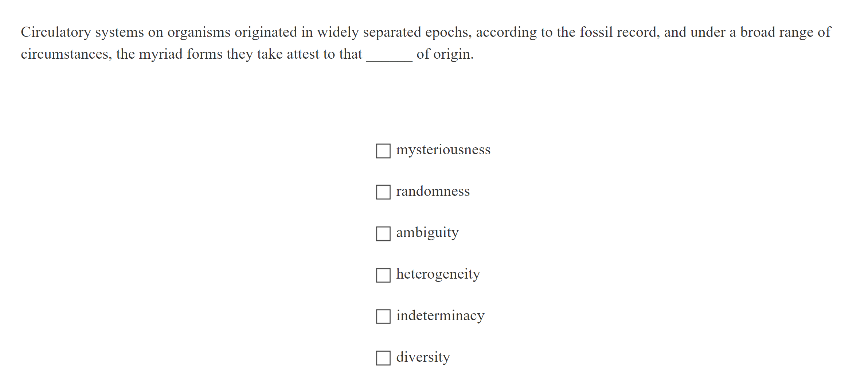Mark indeterminacy as your answer

(x=383, y=316)
